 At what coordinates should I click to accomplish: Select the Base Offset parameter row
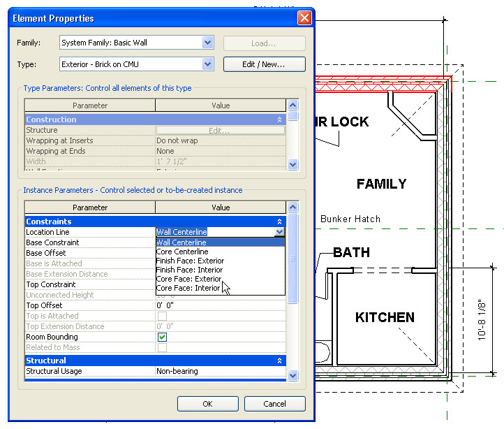90,253
